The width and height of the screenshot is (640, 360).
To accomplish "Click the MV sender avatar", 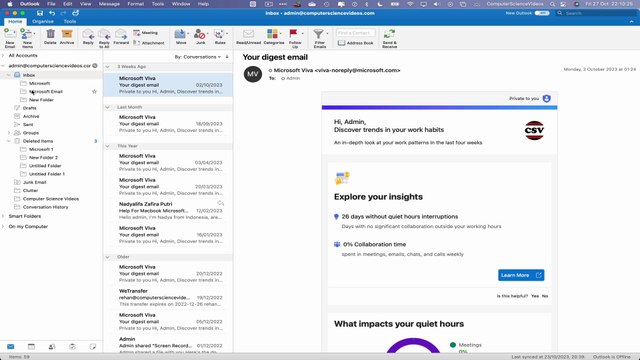I will pyautogui.click(x=253, y=74).
